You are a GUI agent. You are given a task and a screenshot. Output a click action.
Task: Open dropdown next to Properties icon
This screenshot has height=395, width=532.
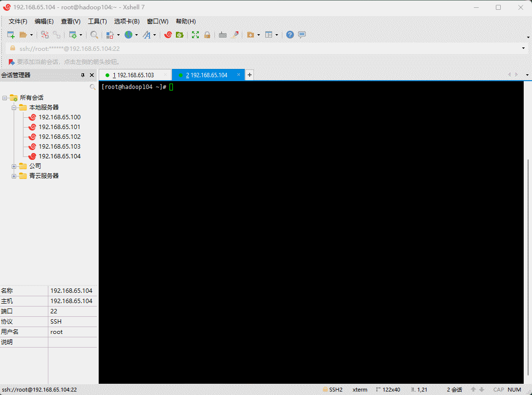pos(81,35)
